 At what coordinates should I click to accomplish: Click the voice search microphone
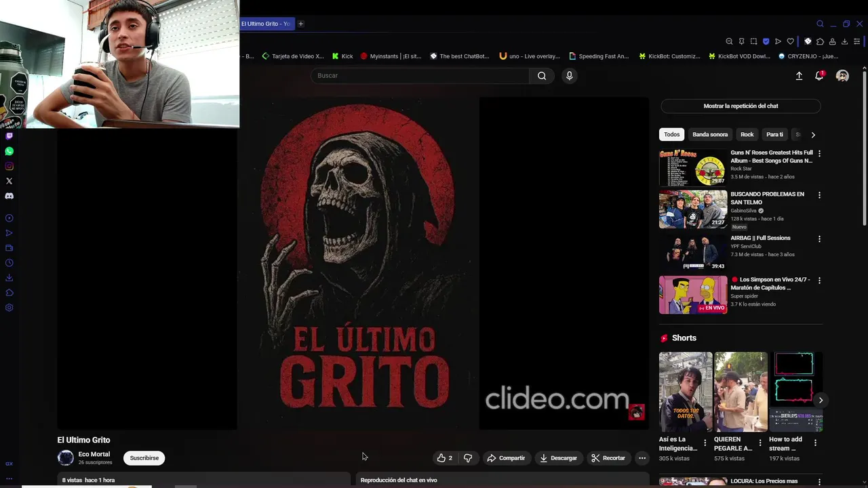click(570, 76)
